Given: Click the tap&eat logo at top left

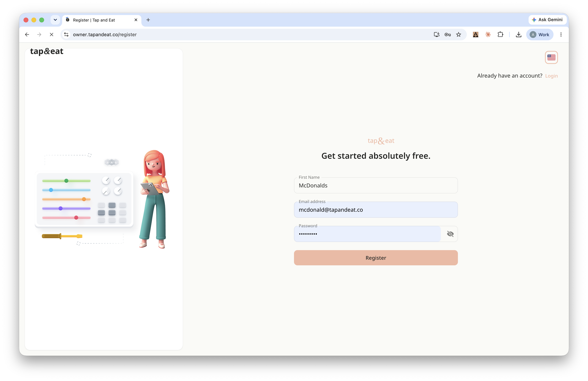Looking at the screenshot, I should (47, 51).
